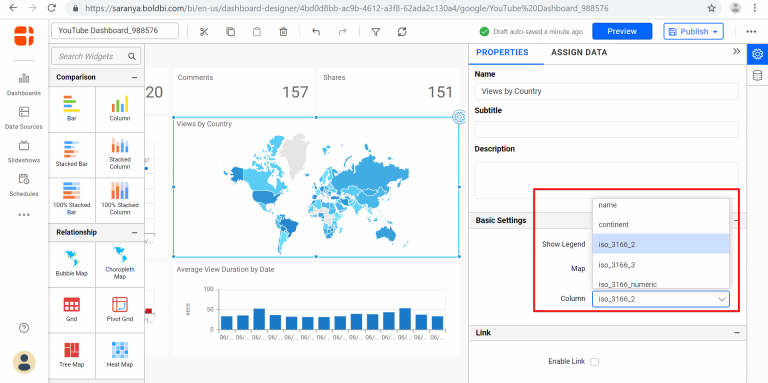This screenshot has height=383, width=768.
Task: Add a Tree Map widget
Action: [x=72, y=356]
